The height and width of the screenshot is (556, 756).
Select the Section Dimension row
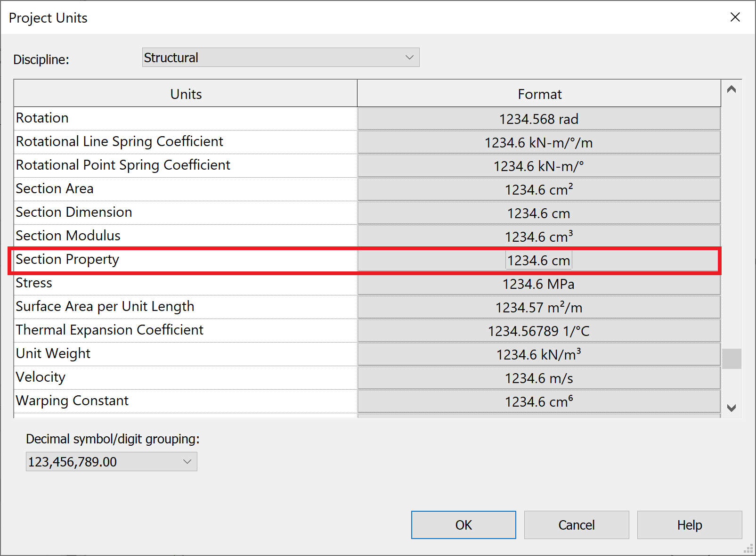click(186, 213)
